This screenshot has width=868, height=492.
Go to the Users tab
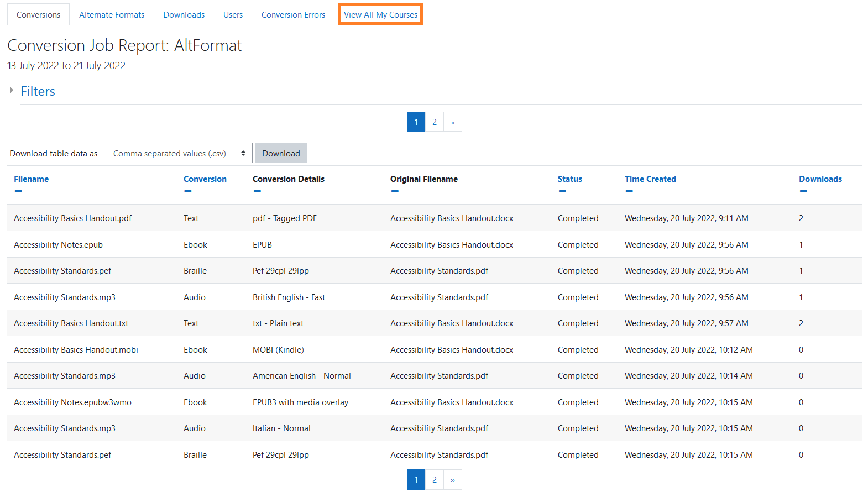233,15
